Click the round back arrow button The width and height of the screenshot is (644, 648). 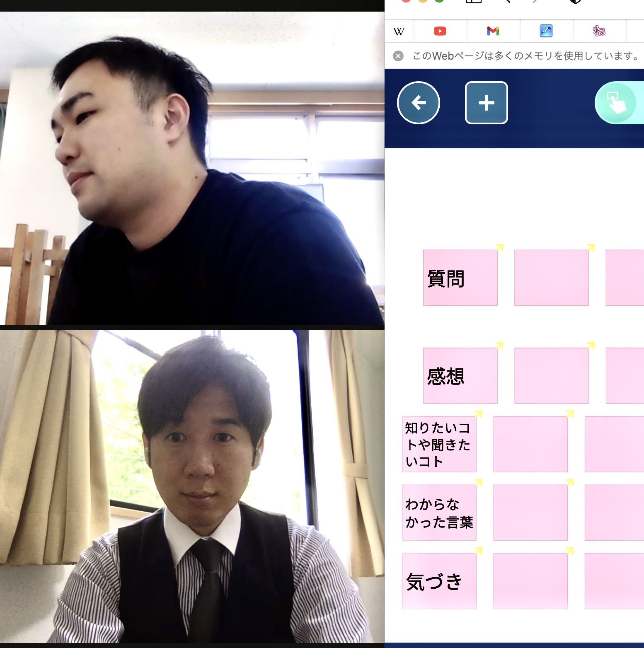pos(419,103)
